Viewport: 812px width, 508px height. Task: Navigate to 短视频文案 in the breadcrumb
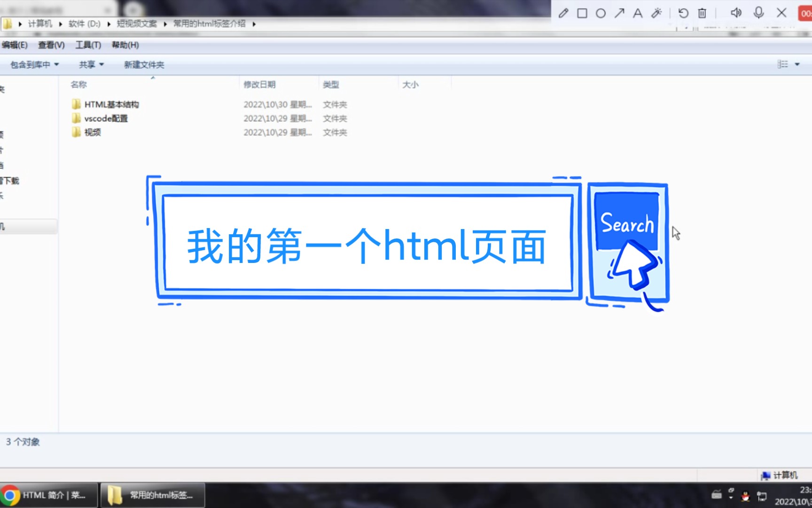tap(137, 24)
